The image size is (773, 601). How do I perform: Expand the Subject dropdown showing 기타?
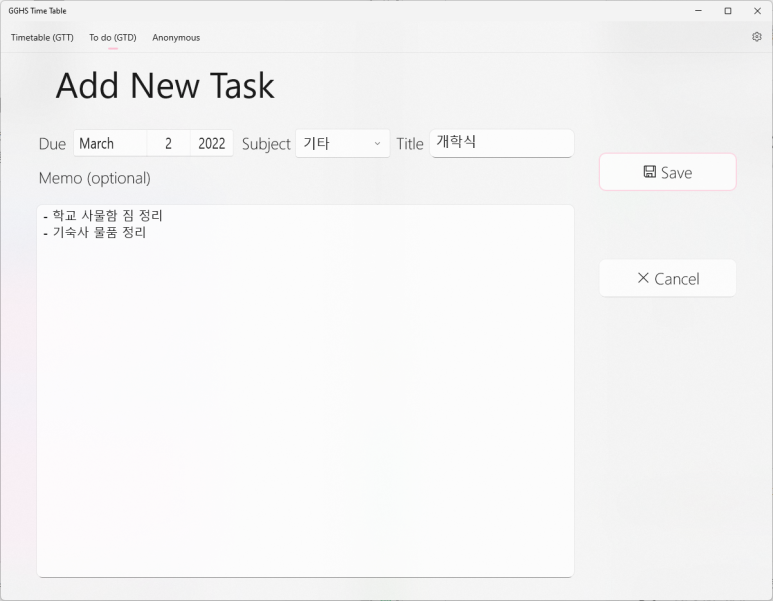[343, 143]
